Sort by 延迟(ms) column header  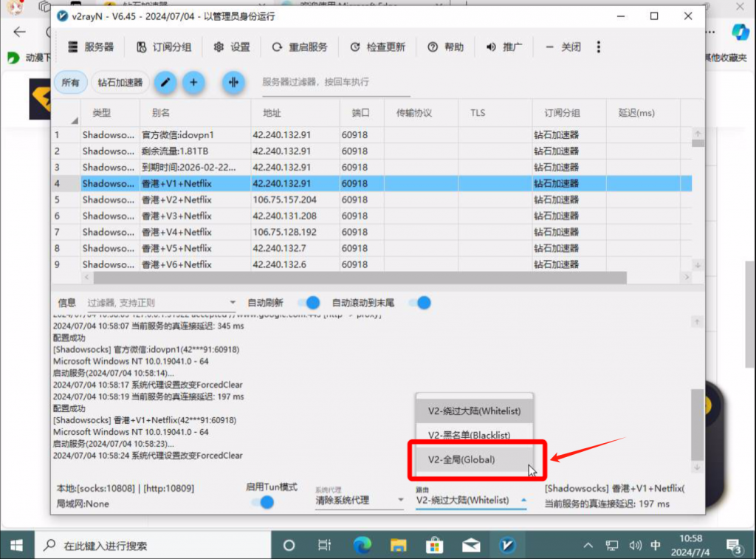643,113
